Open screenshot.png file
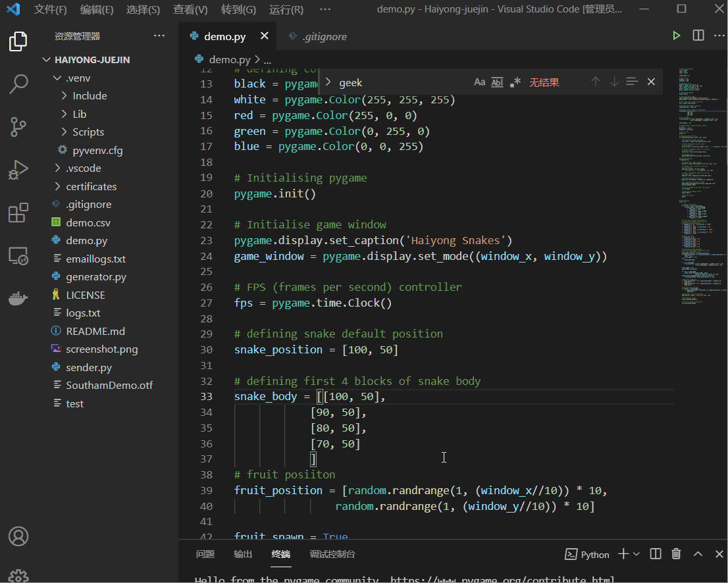The image size is (728, 583). coord(101,349)
